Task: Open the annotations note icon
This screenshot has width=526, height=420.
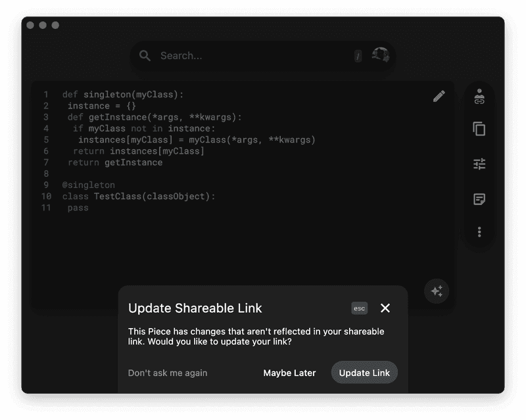Action: pos(479,198)
